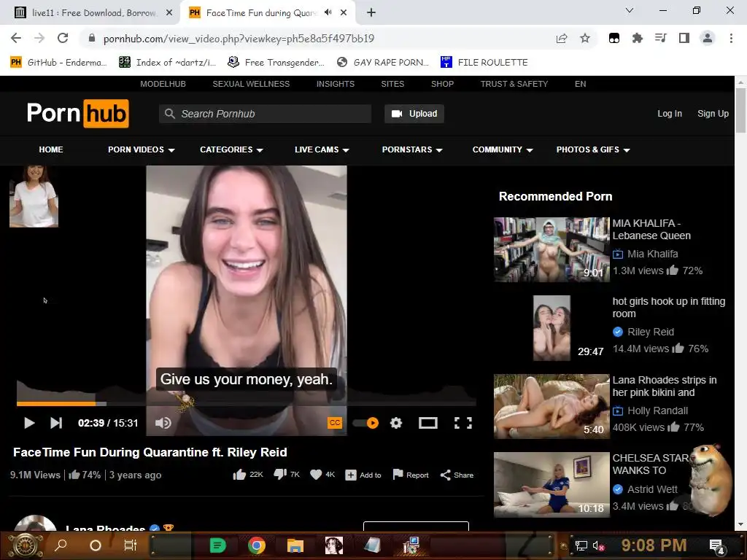Expand the PORN VIDEOS dropdown
The image size is (747, 560).
pos(141,149)
